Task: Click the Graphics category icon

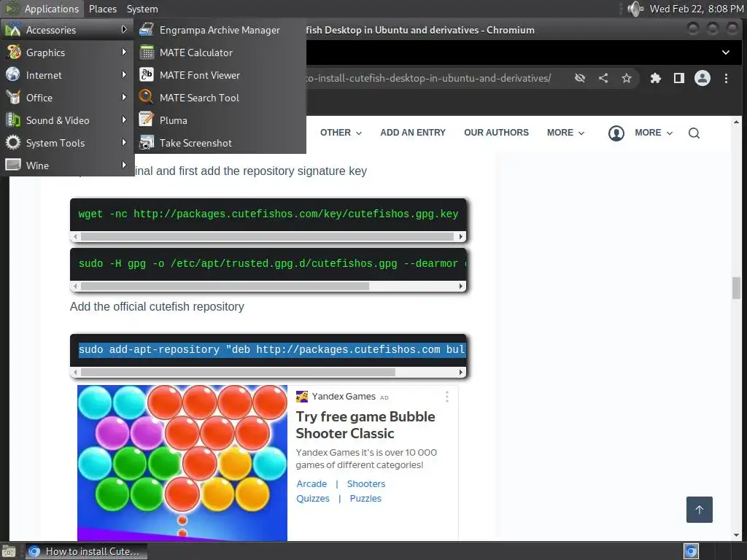Action: tap(13, 52)
